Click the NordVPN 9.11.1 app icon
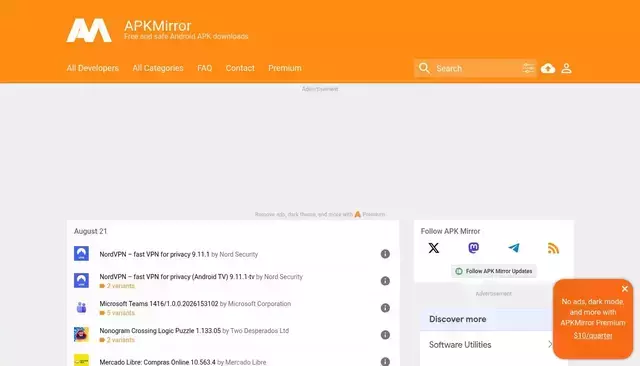 pos(81,253)
